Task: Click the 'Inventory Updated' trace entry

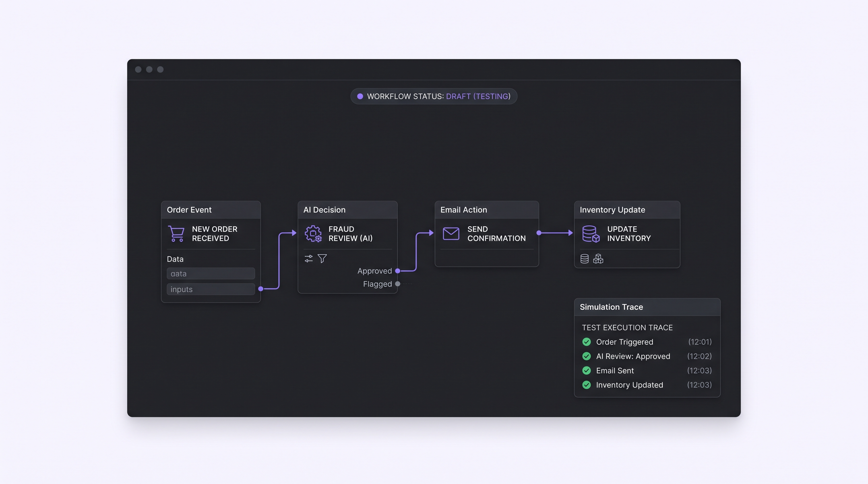Action: tap(630, 385)
